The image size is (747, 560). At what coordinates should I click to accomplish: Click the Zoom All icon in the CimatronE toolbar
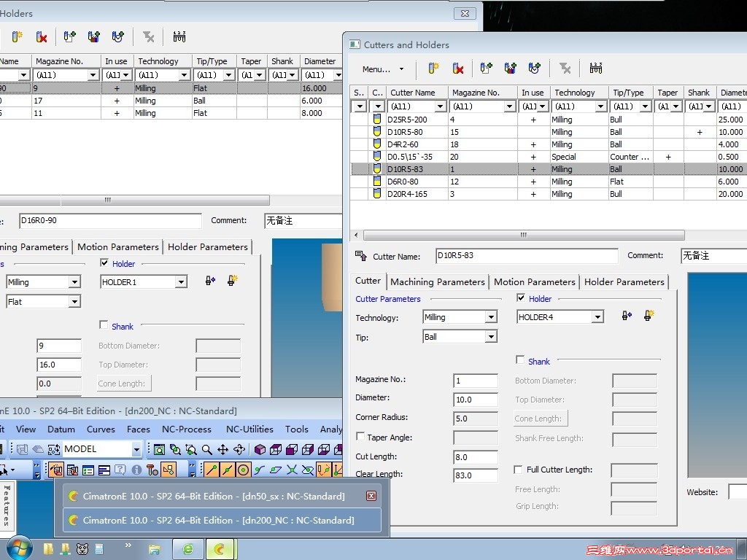click(x=159, y=449)
